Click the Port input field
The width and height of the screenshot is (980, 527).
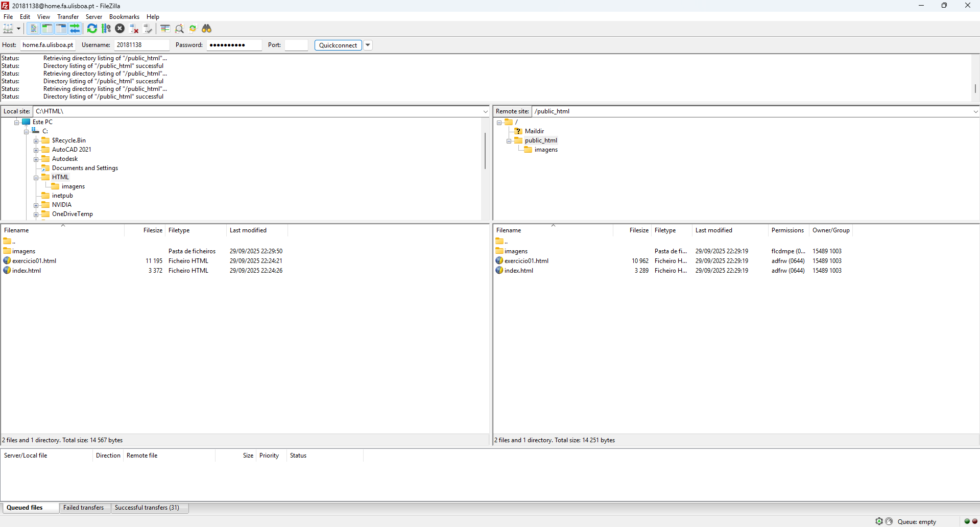(x=296, y=45)
